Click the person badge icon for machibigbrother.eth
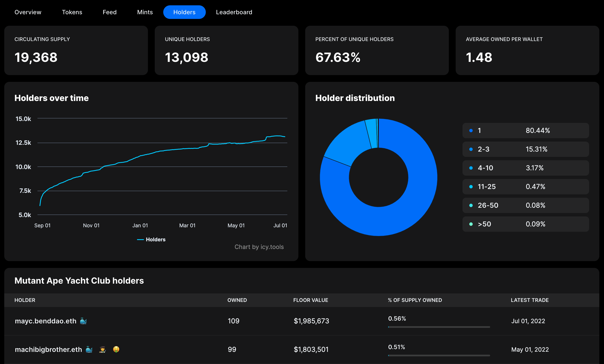 [x=102, y=349]
